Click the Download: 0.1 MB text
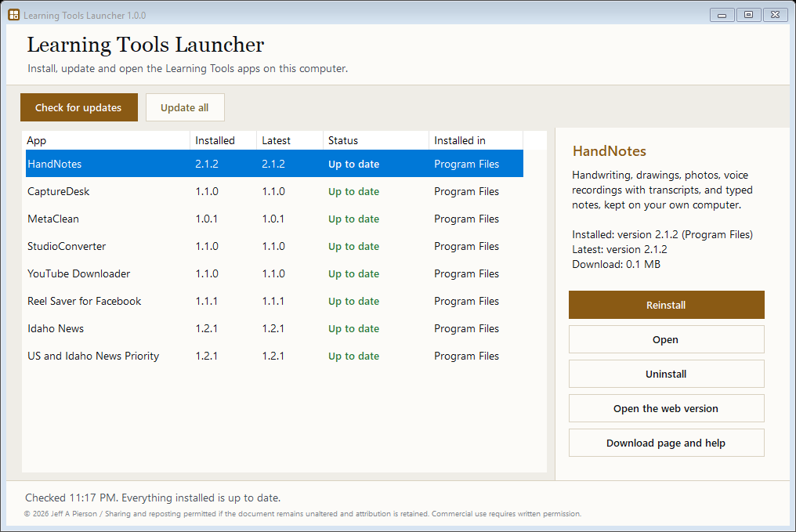 (x=617, y=264)
